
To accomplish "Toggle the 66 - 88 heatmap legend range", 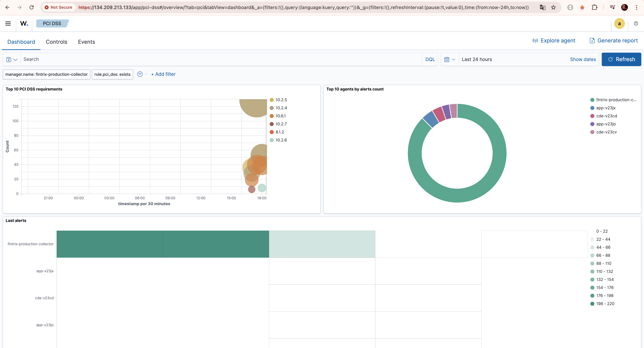I will click(600, 255).
